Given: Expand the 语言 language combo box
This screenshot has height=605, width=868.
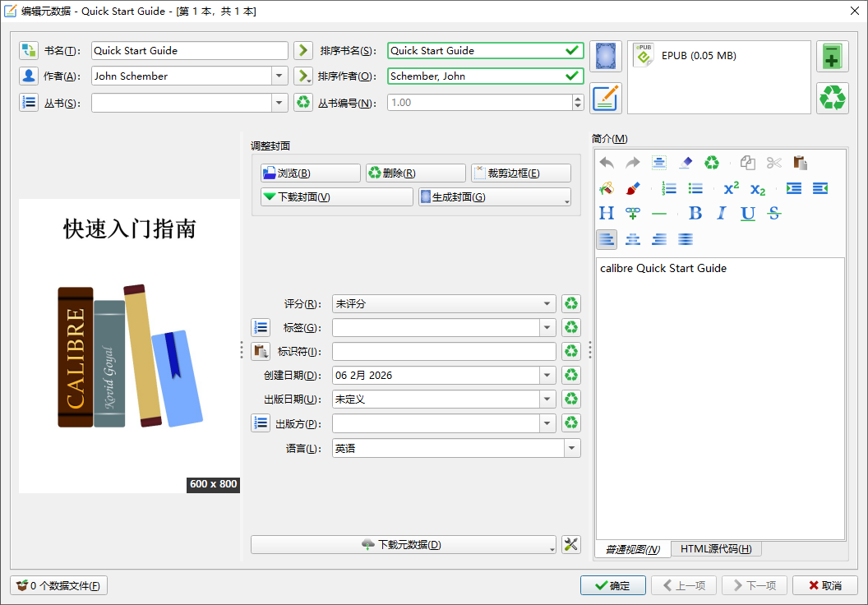Looking at the screenshot, I should point(571,449).
